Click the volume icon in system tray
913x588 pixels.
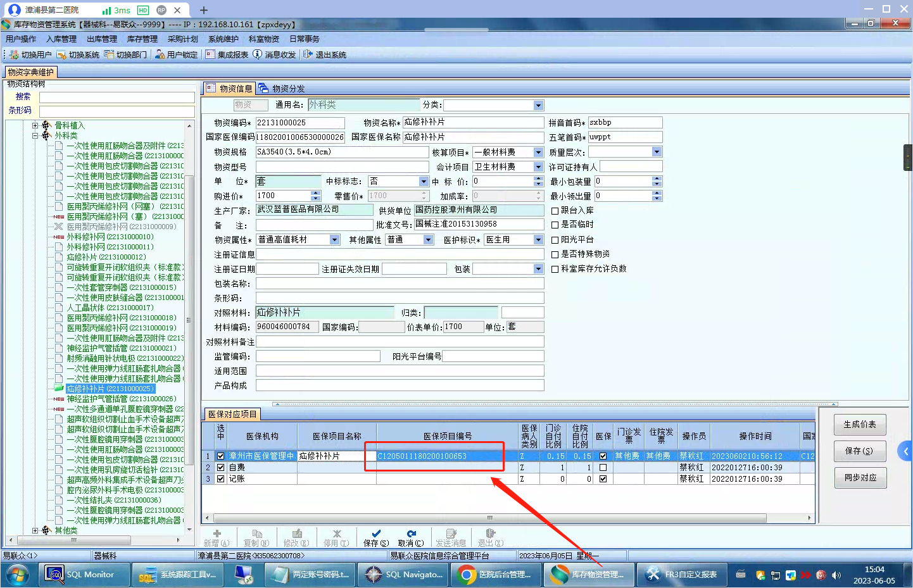click(x=836, y=575)
